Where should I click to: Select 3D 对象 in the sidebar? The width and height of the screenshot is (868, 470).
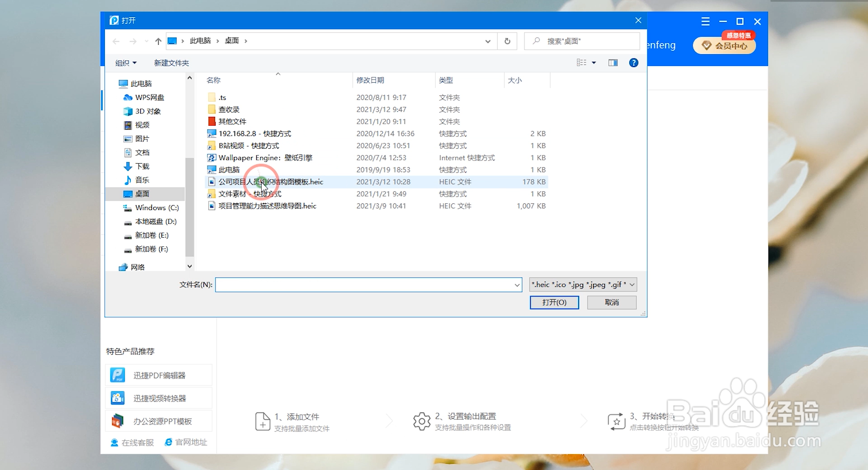[x=148, y=111]
